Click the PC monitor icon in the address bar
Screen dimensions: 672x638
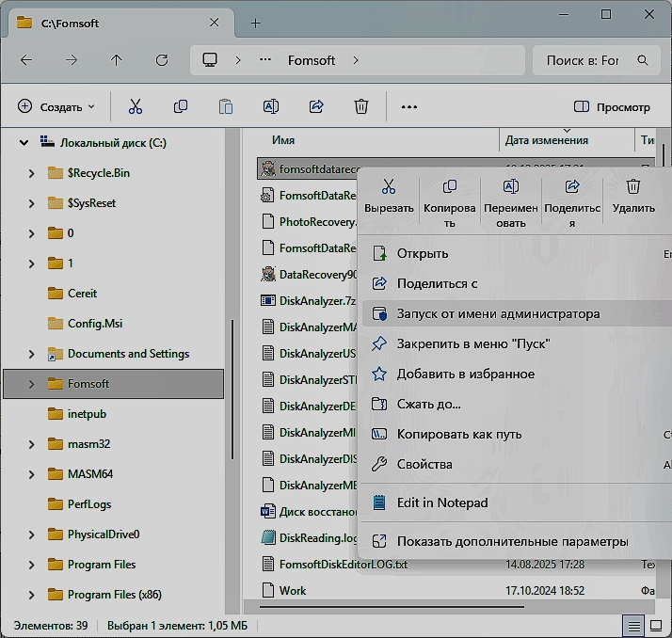[210, 60]
